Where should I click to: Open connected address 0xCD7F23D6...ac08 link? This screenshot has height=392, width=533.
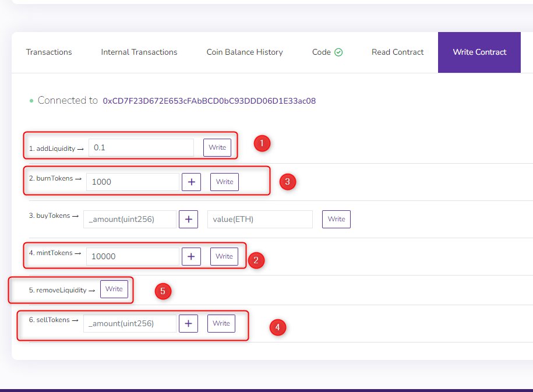[209, 101]
